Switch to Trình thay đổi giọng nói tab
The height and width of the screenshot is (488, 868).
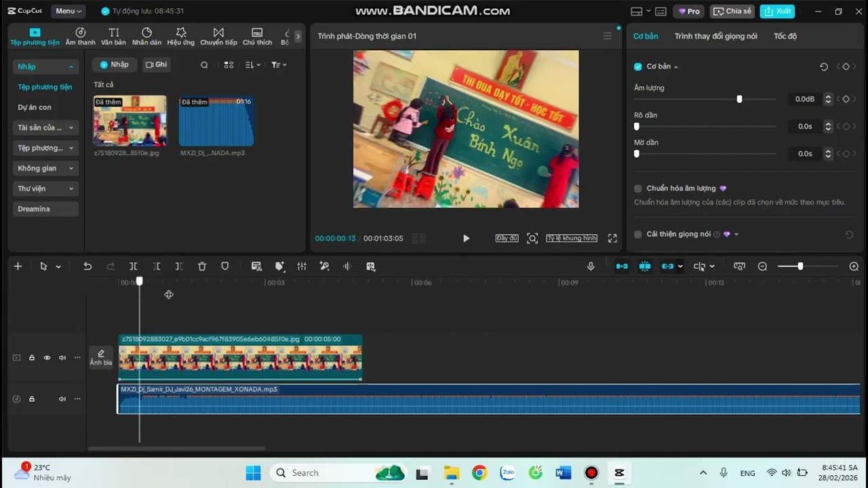715,36
